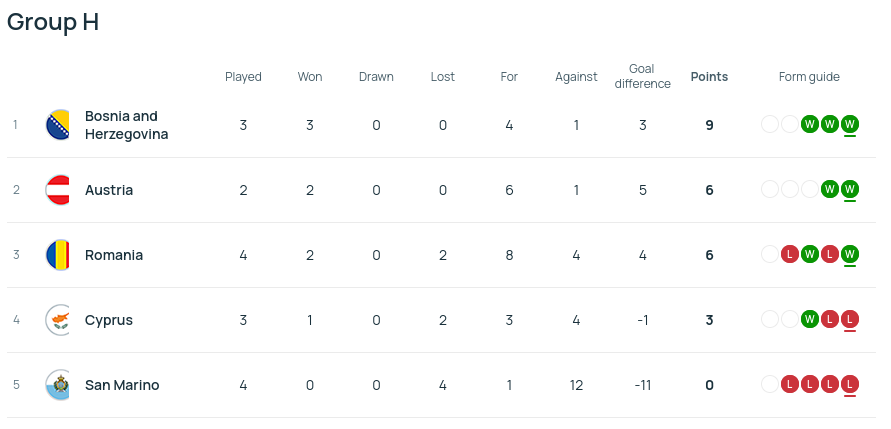This screenshot has height=429, width=891.
Task: Open the Austria team link
Action: tap(109, 190)
